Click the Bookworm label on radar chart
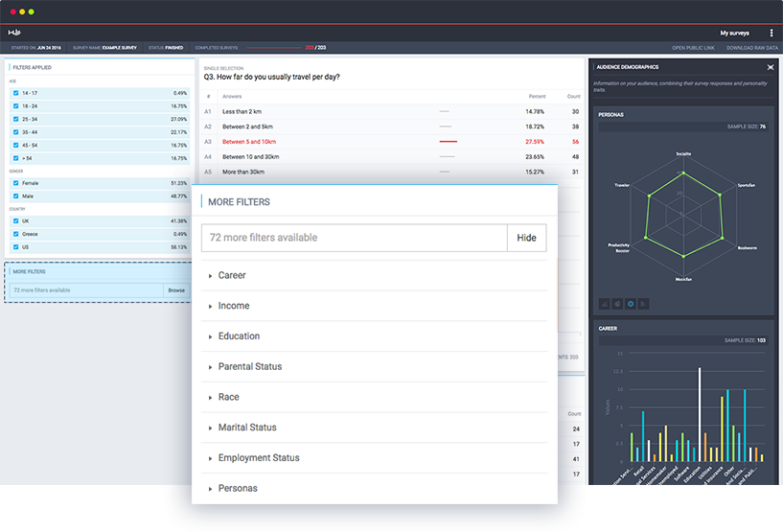 tap(747, 247)
